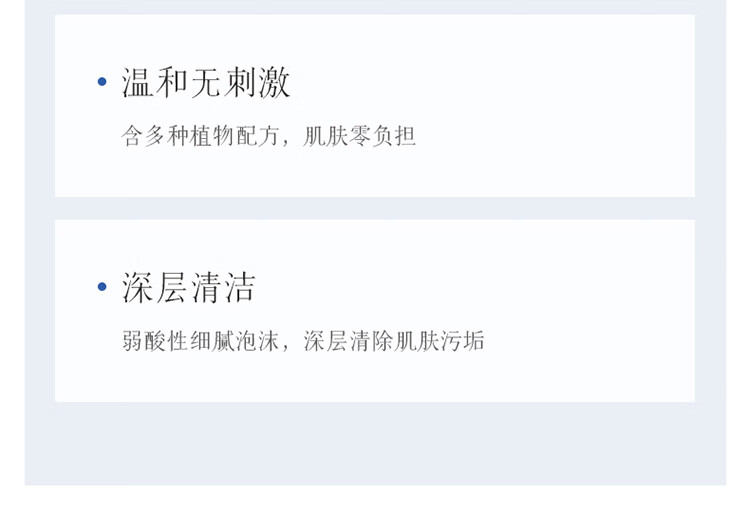
Task: Click the white strip beneath the gray-blue panel
Action: point(375,508)
